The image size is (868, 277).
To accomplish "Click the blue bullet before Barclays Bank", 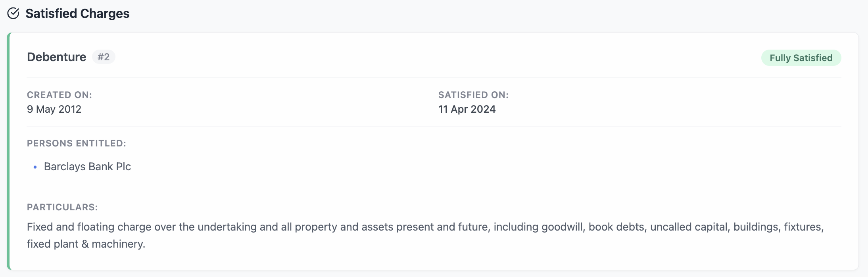I will coord(35,167).
